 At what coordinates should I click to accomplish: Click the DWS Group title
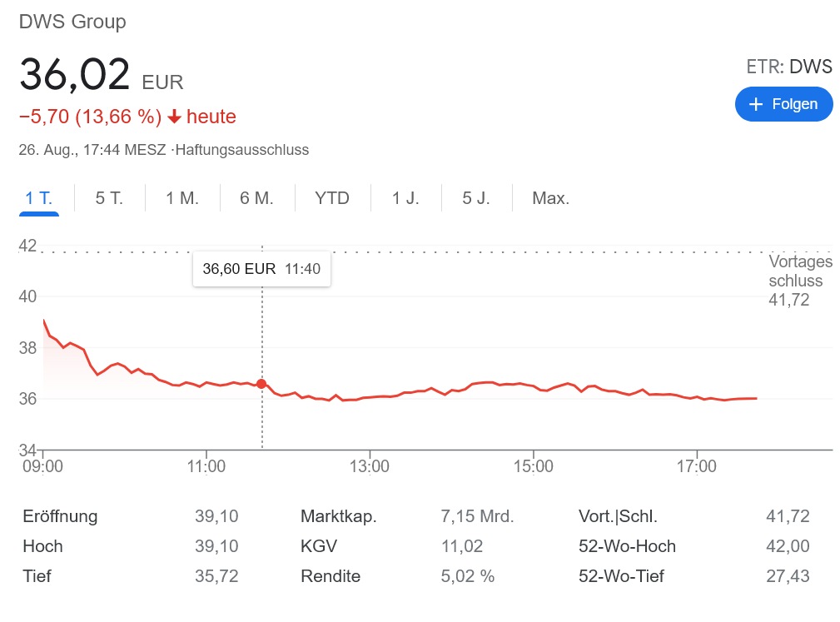[x=72, y=22]
